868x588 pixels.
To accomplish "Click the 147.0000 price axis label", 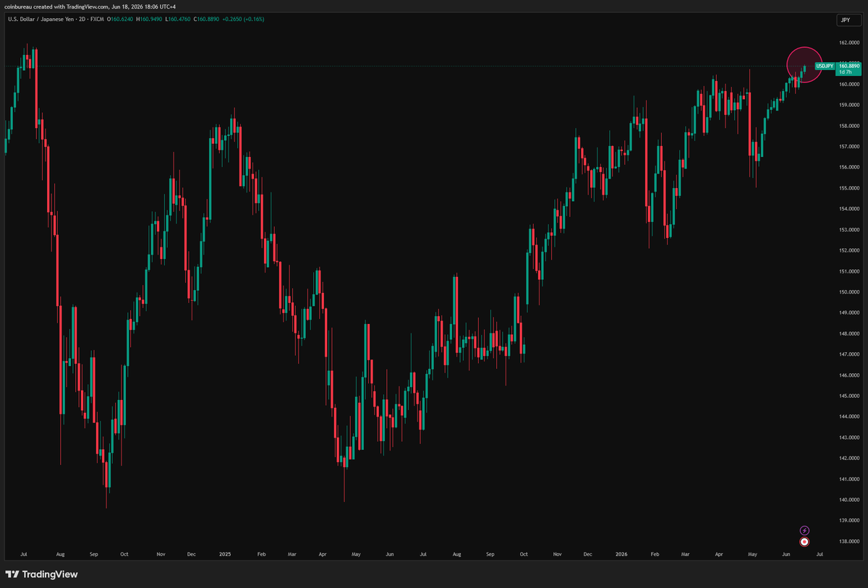I will coord(848,354).
